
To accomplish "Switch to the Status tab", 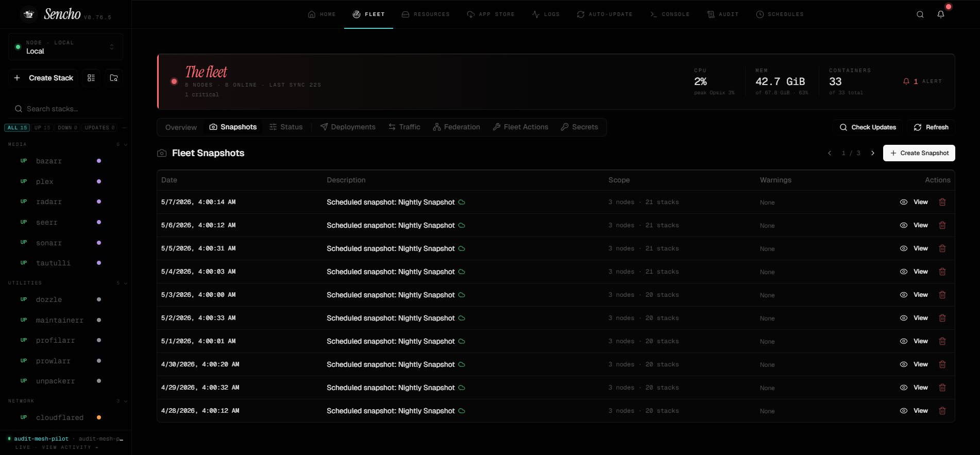I will (286, 127).
